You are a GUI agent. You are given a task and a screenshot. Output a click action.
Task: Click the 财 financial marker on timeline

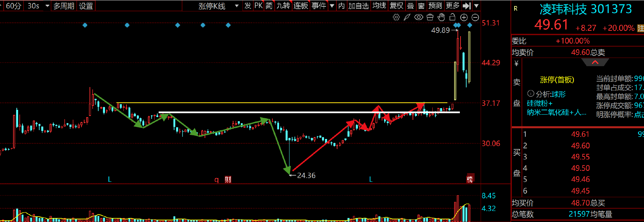(228, 179)
